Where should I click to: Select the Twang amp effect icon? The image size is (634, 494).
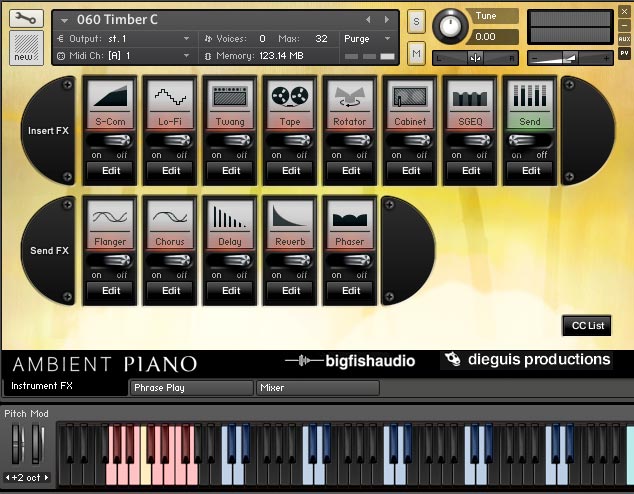(230, 96)
